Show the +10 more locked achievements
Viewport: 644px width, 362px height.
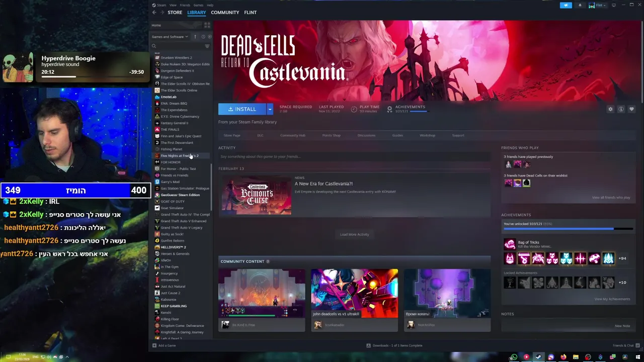tap(622, 283)
